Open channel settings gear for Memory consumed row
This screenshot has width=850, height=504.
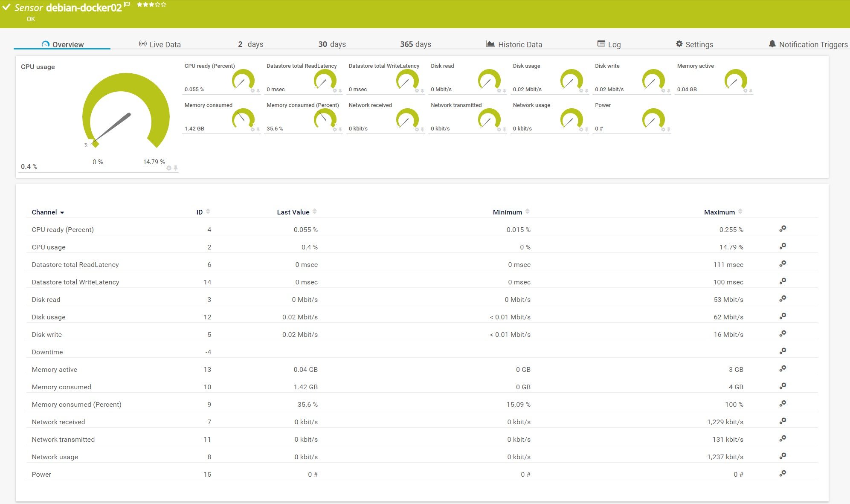(x=783, y=386)
